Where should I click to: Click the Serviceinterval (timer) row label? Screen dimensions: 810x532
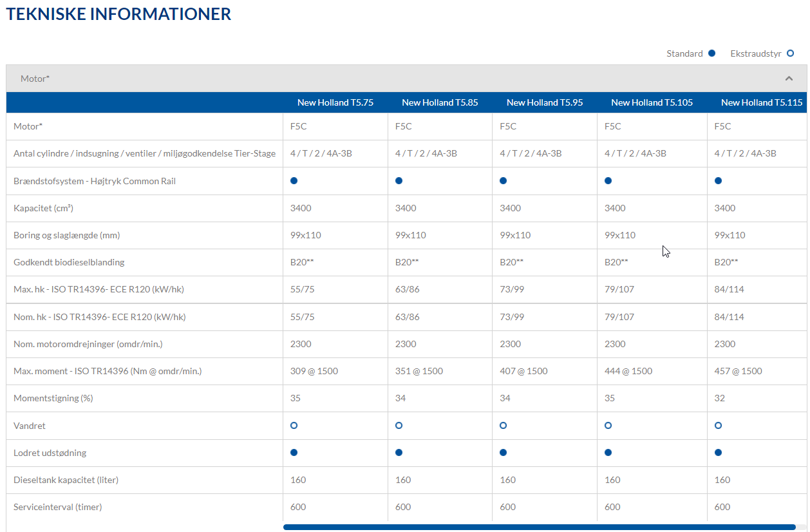coord(58,507)
